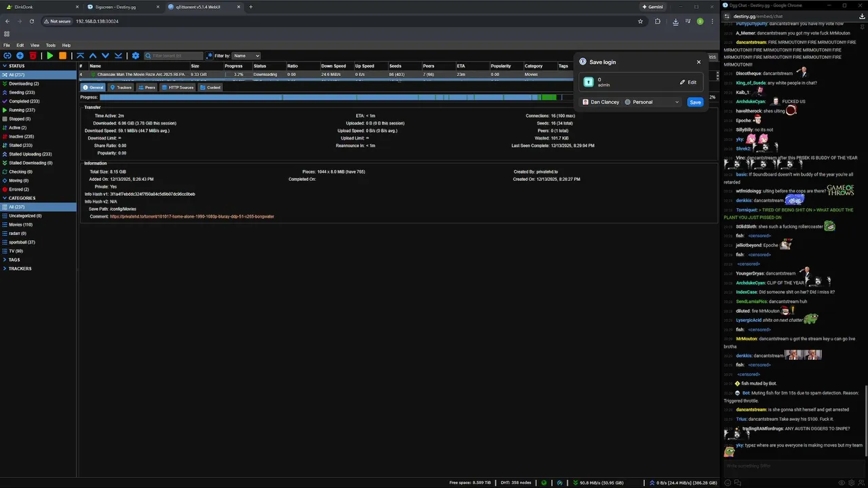Screen dimensions: 868x488
Task: Open the Tools menu
Action: [51, 45]
